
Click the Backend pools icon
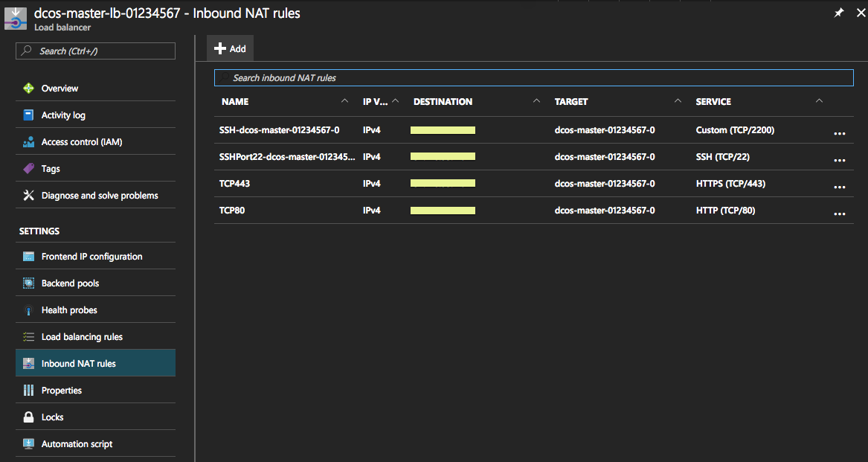(28, 283)
